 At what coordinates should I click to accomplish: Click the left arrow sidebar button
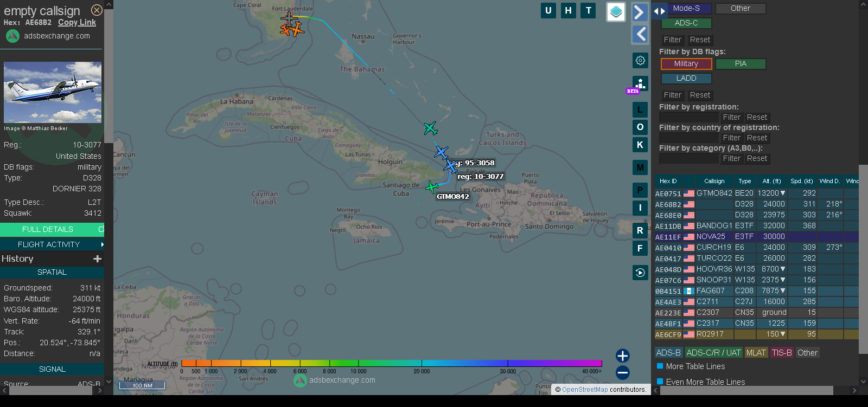pyautogui.click(x=640, y=34)
